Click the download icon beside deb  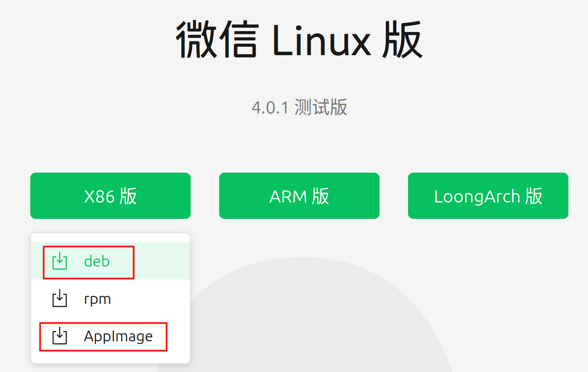click(x=60, y=262)
